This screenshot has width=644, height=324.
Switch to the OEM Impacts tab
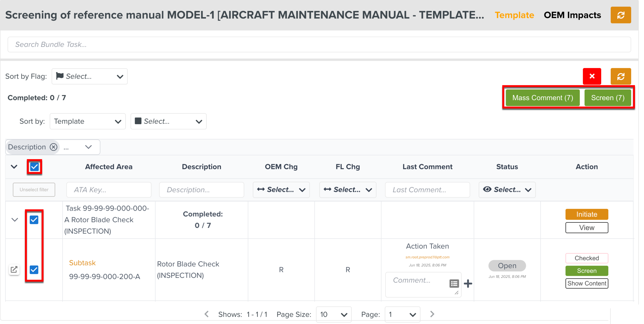pos(572,15)
